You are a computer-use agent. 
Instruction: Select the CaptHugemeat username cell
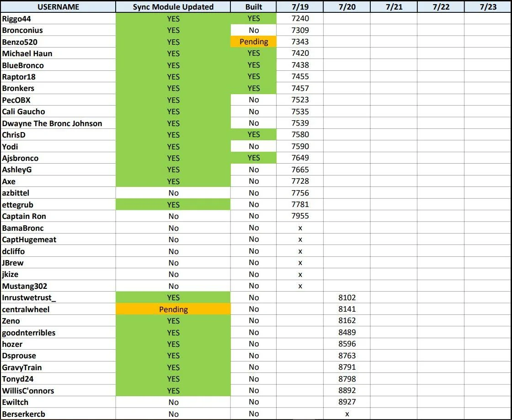click(58, 239)
